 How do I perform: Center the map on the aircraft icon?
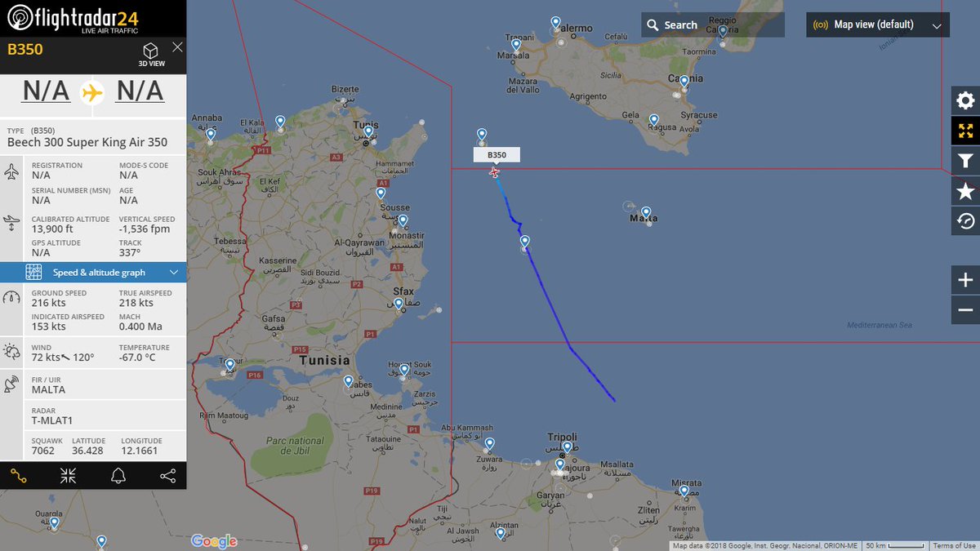[x=69, y=477]
